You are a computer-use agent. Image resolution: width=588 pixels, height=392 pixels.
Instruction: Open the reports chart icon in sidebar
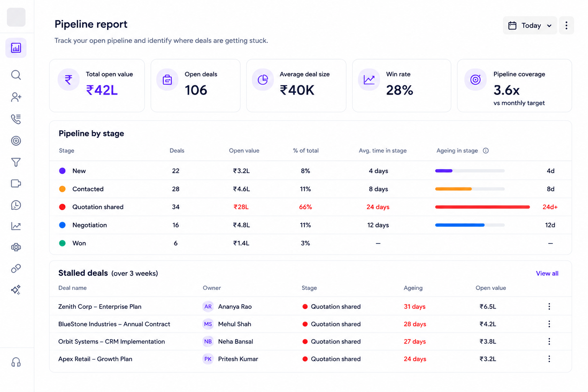[16, 48]
